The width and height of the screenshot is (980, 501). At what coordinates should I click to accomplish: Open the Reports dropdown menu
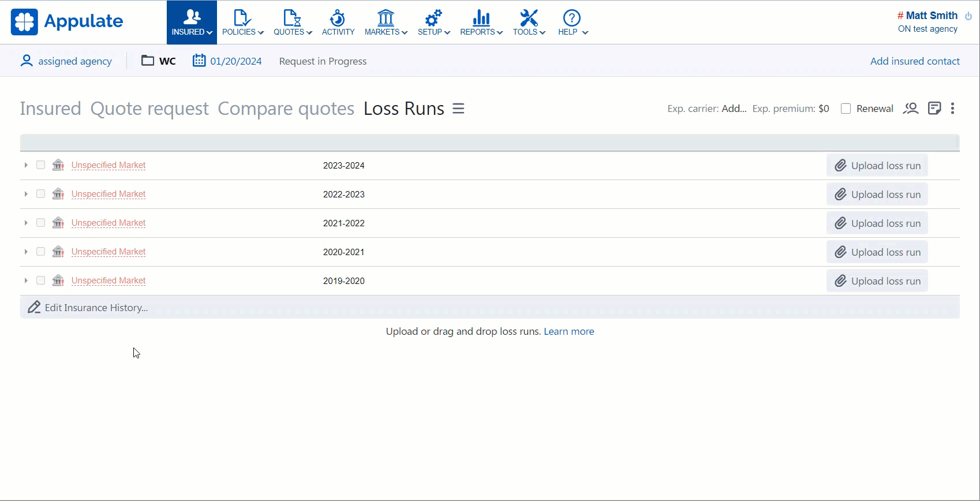click(x=481, y=23)
